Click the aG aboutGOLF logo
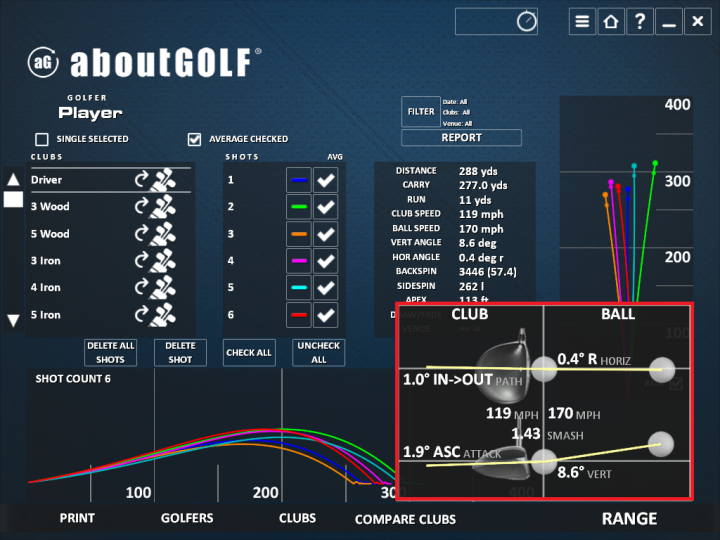The height and width of the screenshot is (540, 720). pyautogui.click(x=144, y=62)
